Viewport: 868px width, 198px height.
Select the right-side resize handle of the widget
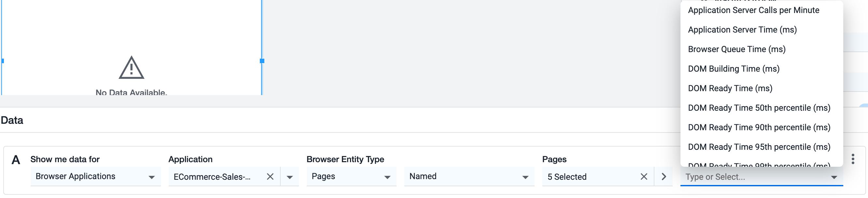pos(262,61)
